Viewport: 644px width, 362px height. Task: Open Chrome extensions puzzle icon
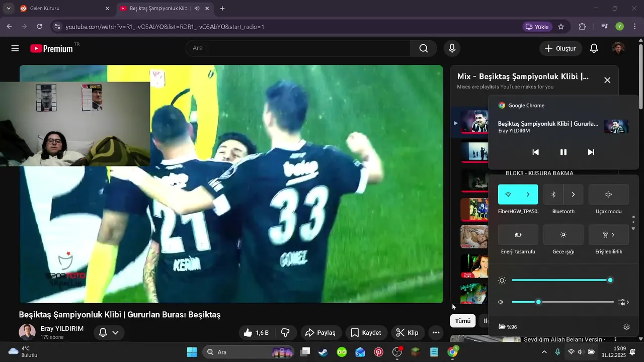point(582,27)
